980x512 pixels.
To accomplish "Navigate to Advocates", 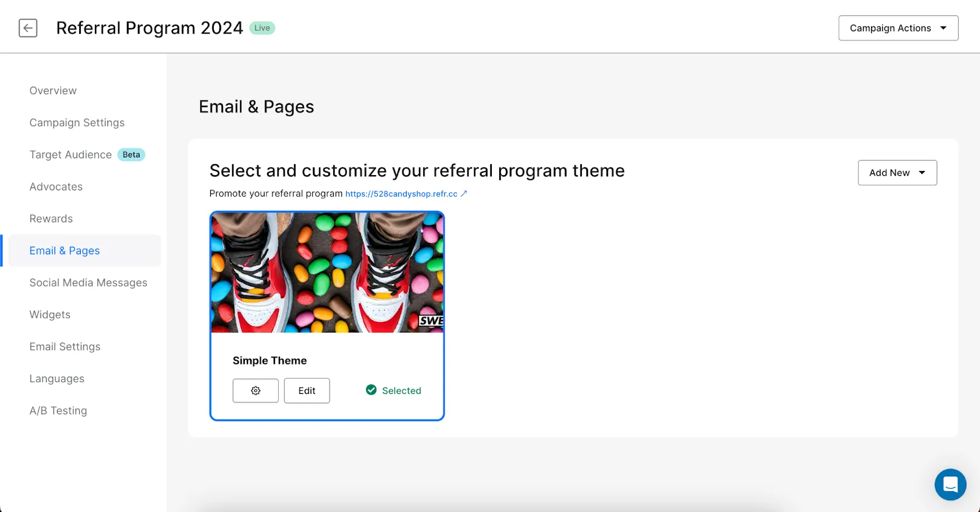I will [x=56, y=187].
